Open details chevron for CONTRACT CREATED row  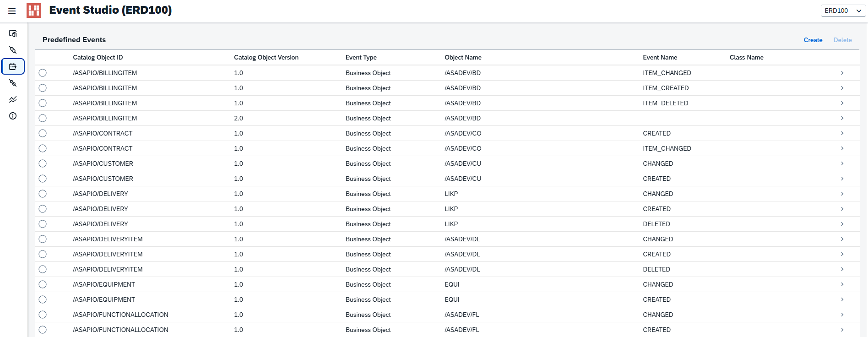click(842, 133)
